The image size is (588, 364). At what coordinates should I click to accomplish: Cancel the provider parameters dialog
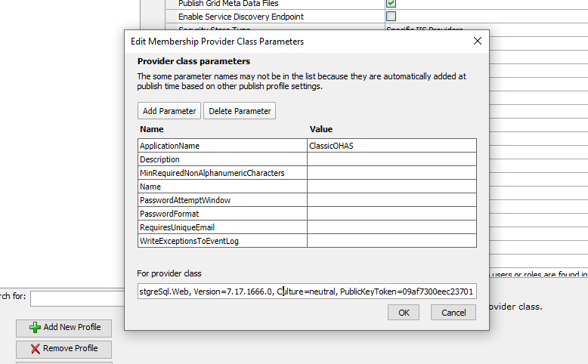453,312
